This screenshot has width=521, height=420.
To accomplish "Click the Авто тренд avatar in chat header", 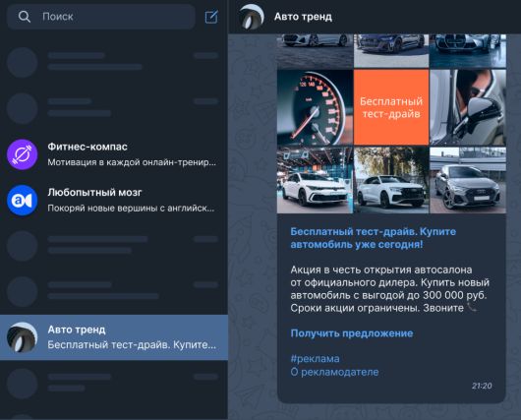I will [x=252, y=17].
